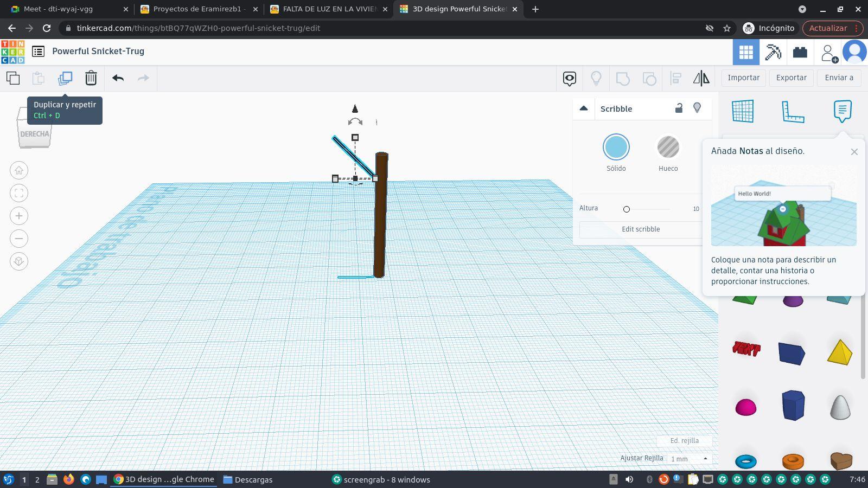Open the Align tool
The width and height of the screenshot is (868, 488).
point(676,79)
